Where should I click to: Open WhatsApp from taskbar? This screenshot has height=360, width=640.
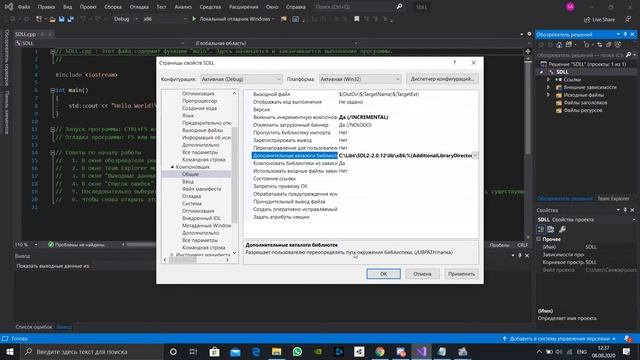(298, 351)
